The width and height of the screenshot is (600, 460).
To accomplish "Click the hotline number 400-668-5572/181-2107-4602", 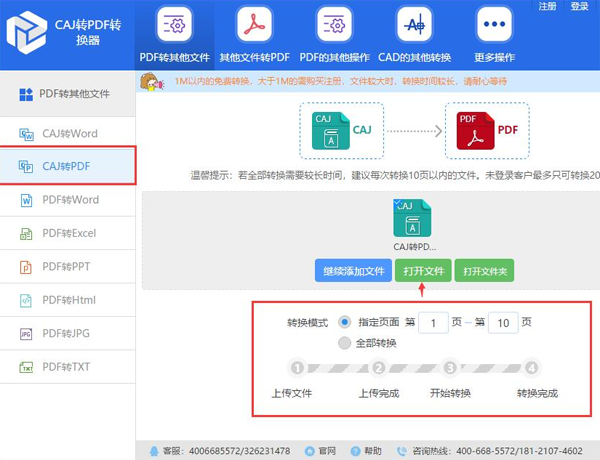I will (x=519, y=451).
